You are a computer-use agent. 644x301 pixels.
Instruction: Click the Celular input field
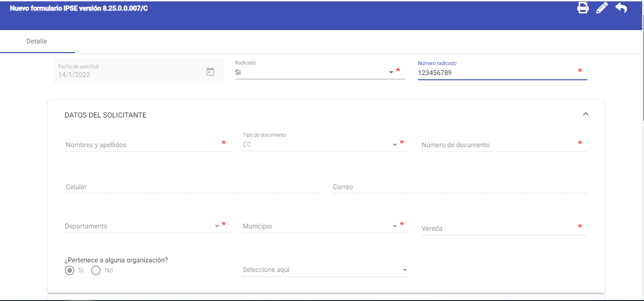pyautogui.click(x=191, y=187)
